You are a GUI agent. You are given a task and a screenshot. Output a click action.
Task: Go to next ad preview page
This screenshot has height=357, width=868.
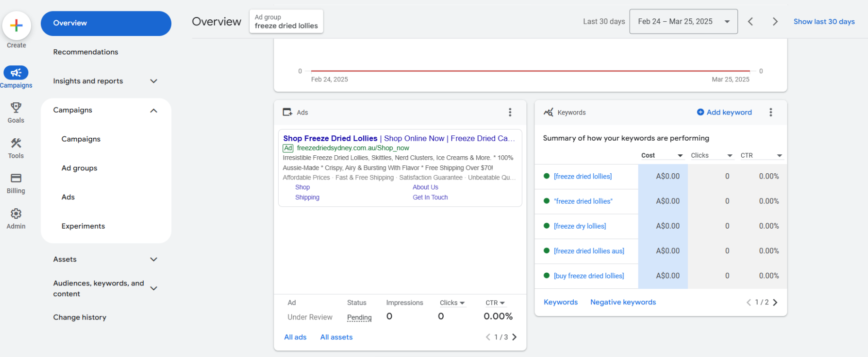point(515,337)
